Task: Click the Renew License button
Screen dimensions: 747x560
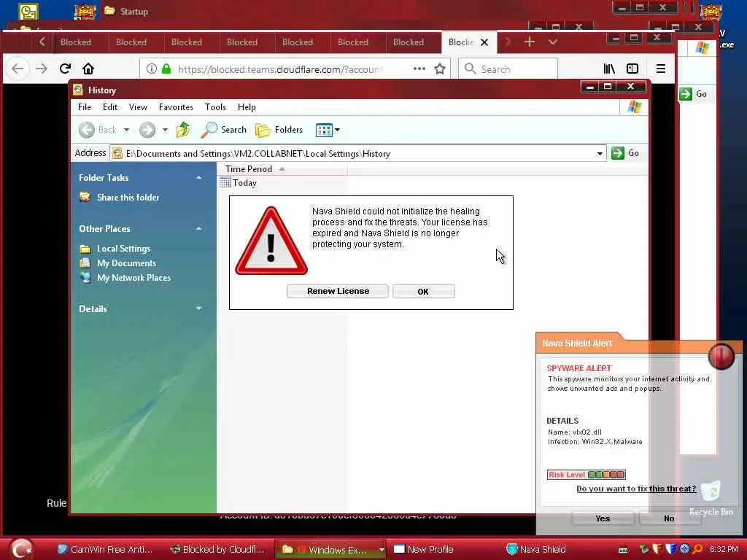Action: click(338, 291)
